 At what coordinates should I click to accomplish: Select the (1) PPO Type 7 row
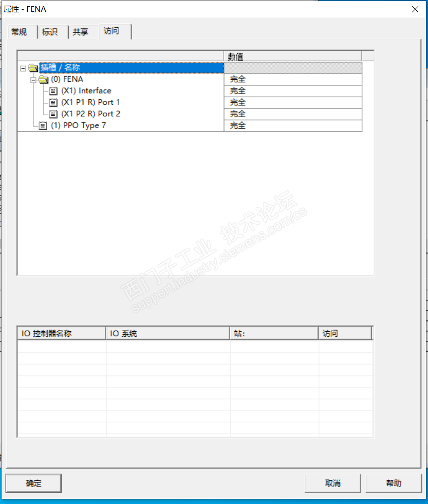[78, 125]
